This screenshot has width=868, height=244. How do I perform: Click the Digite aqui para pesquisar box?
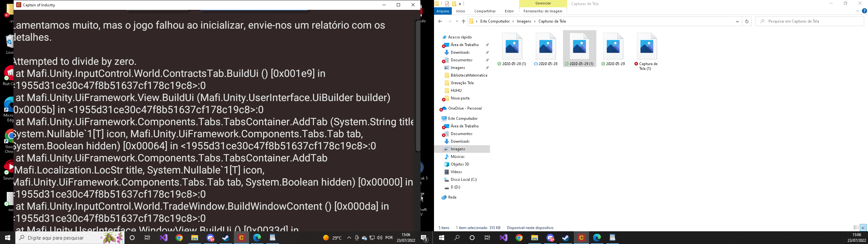click(70, 238)
